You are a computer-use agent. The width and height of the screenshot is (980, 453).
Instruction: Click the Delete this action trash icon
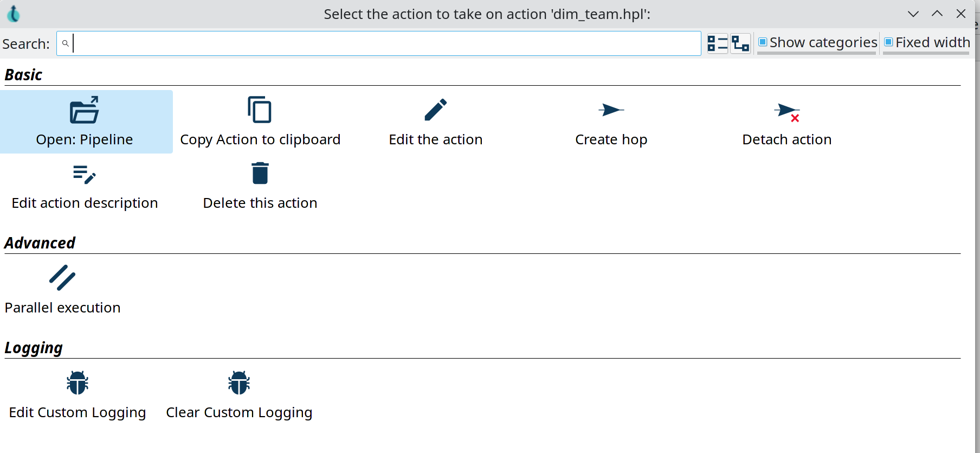click(x=260, y=174)
